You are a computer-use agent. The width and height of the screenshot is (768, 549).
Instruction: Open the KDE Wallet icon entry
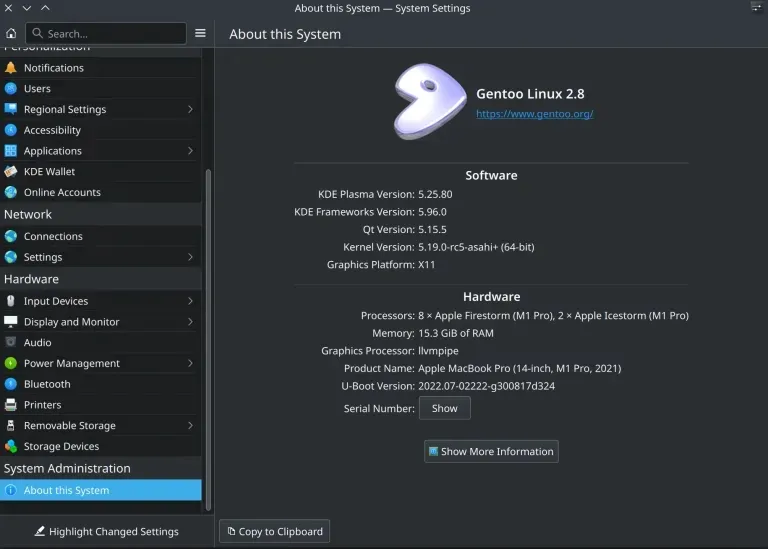click(11, 172)
